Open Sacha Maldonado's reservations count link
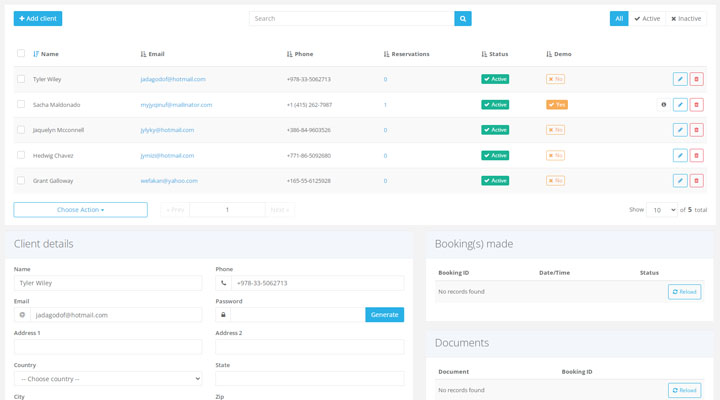720x400 pixels. click(x=385, y=105)
